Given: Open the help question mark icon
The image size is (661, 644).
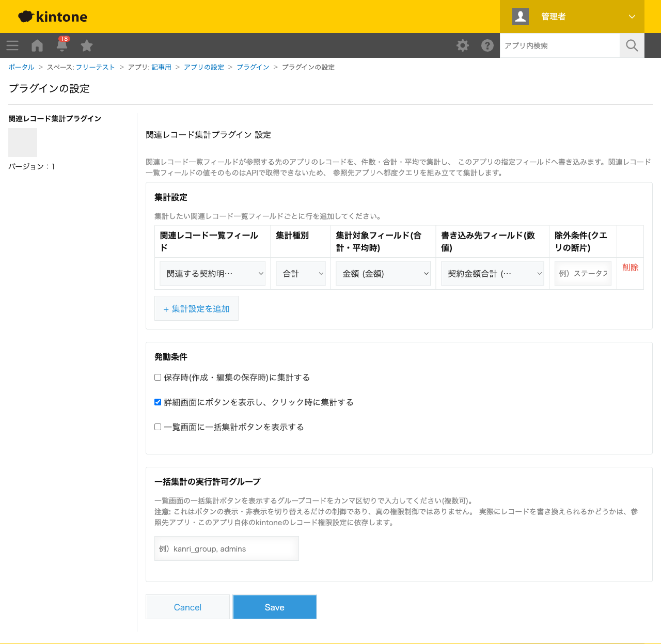Looking at the screenshot, I should tap(487, 45).
